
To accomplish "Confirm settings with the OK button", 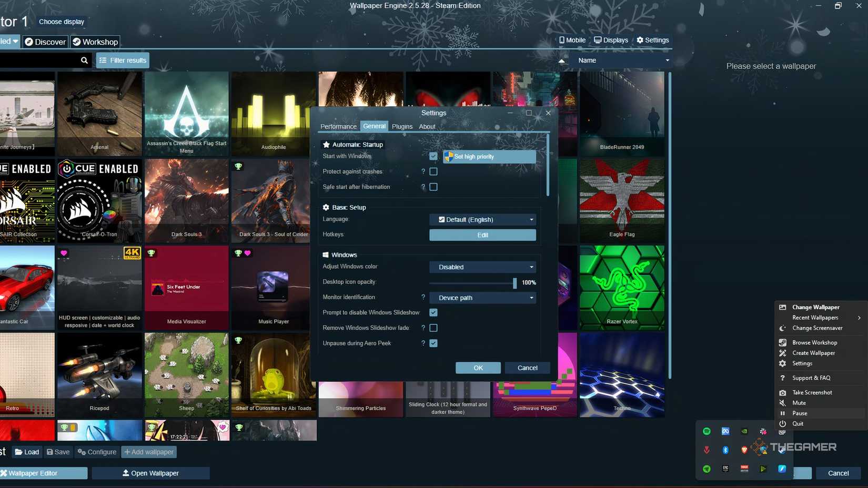I will coord(478,368).
